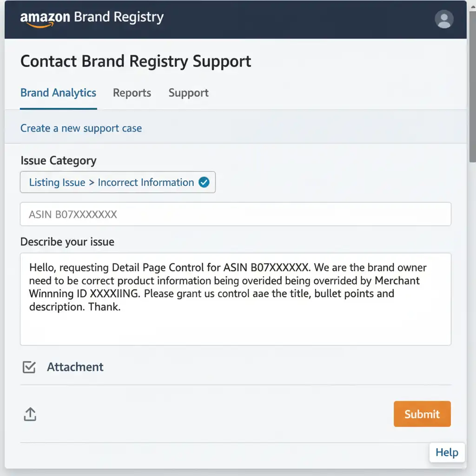Screen dimensions: 476x476
Task: Click the Contact Brand Registry Support heading
Action: click(x=136, y=61)
